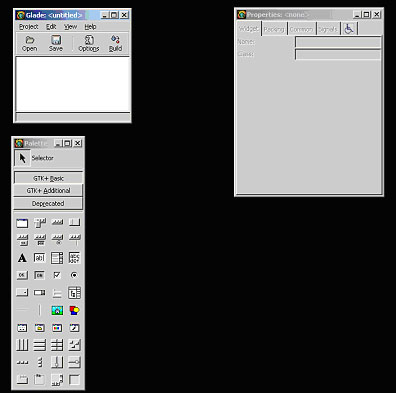The width and height of the screenshot is (396, 393).
Task: Select the Radio Button widget icon
Action: tap(74, 275)
